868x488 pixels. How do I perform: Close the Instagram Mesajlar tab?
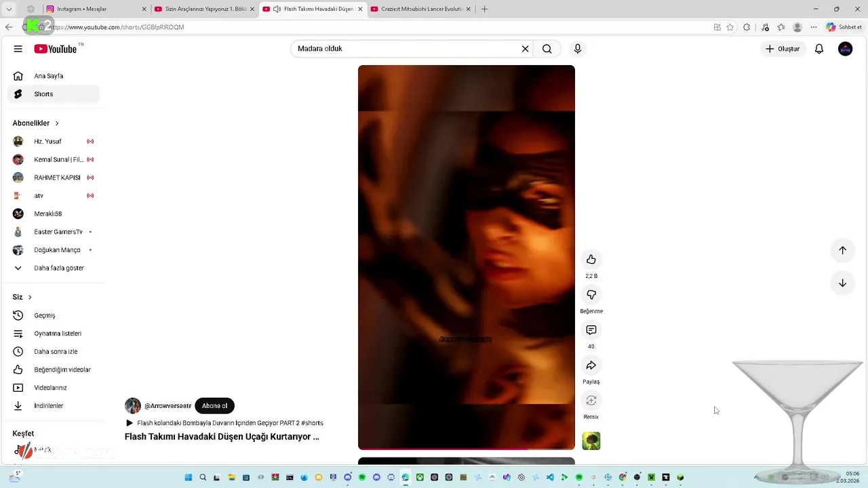tap(144, 9)
